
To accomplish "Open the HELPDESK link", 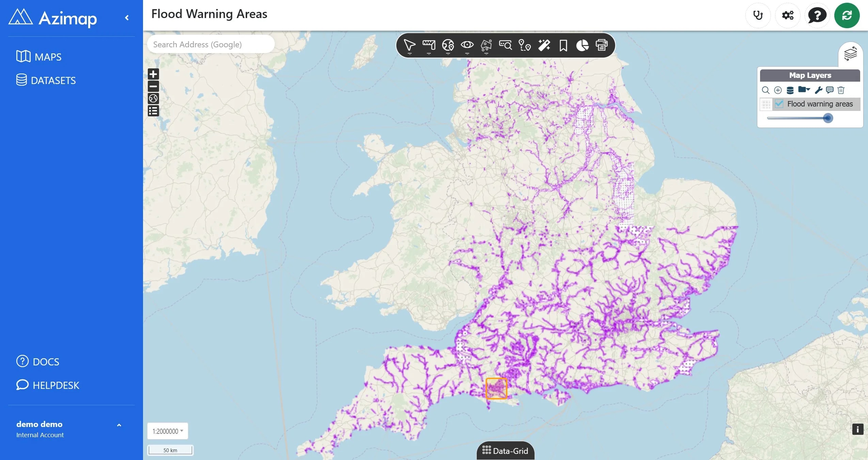I will point(48,385).
